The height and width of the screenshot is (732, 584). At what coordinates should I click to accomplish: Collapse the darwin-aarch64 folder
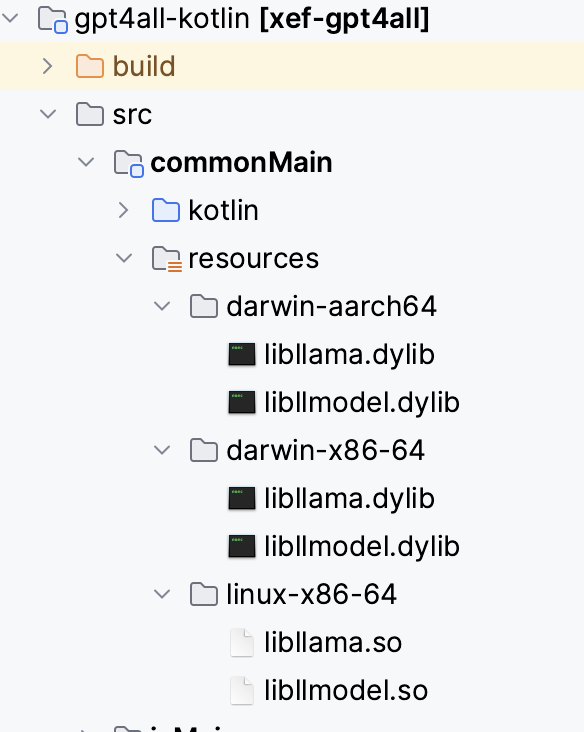(x=162, y=306)
